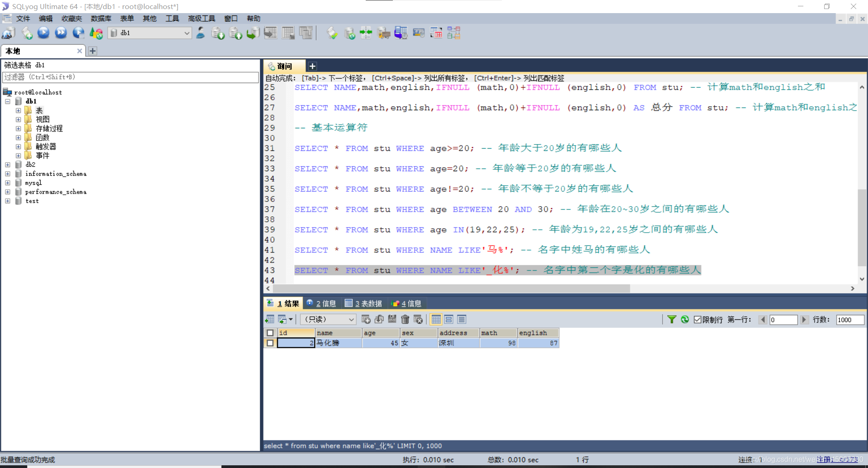Click the new connection icon

pyautogui.click(x=9, y=33)
